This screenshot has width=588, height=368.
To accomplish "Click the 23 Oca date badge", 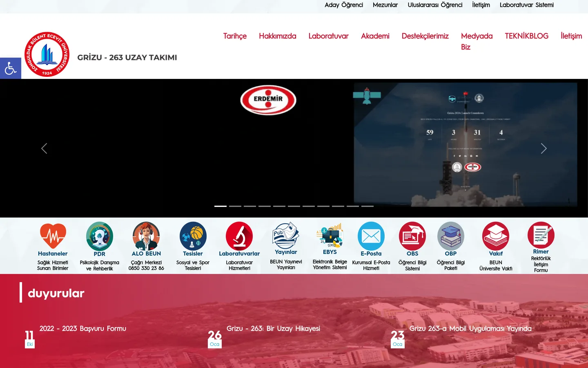I will point(398,339).
